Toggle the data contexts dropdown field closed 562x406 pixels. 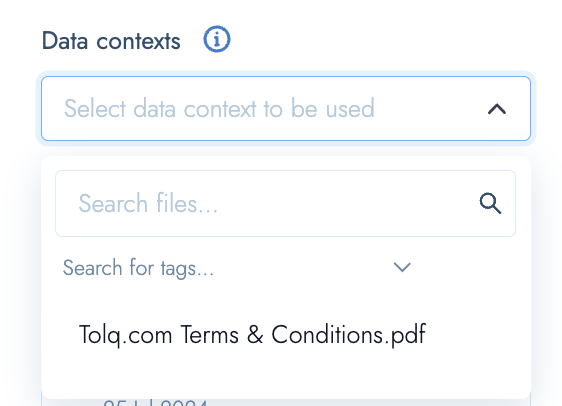(x=286, y=109)
